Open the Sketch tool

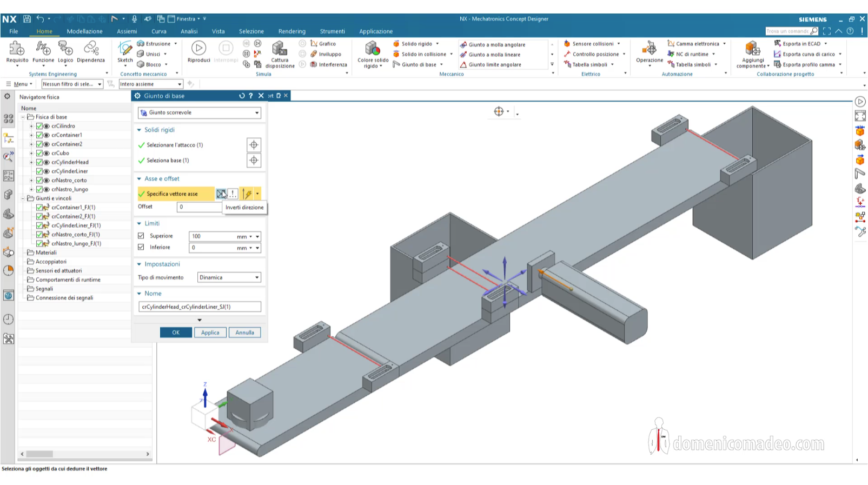(125, 49)
